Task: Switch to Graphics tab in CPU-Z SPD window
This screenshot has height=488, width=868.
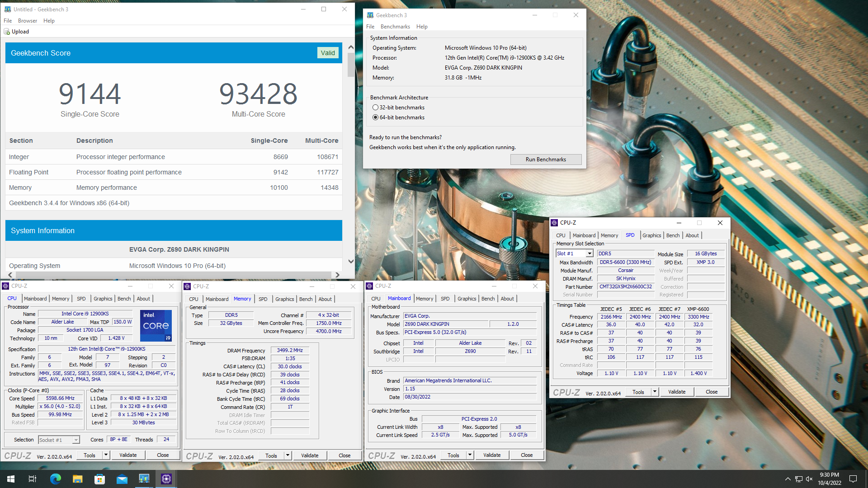Action: (651, 235)
